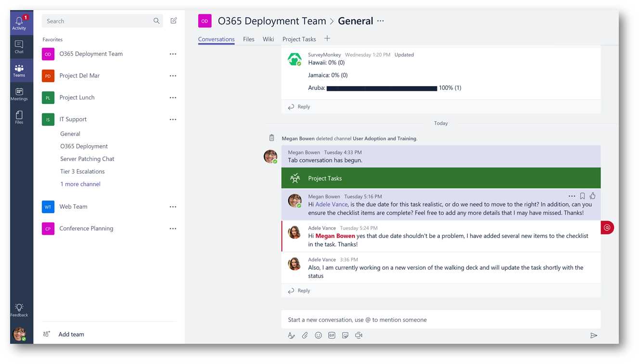Click the O365 Deployment Team breadcrumb title
Screen dimensions: 639x364
click(x=272, y=21)
